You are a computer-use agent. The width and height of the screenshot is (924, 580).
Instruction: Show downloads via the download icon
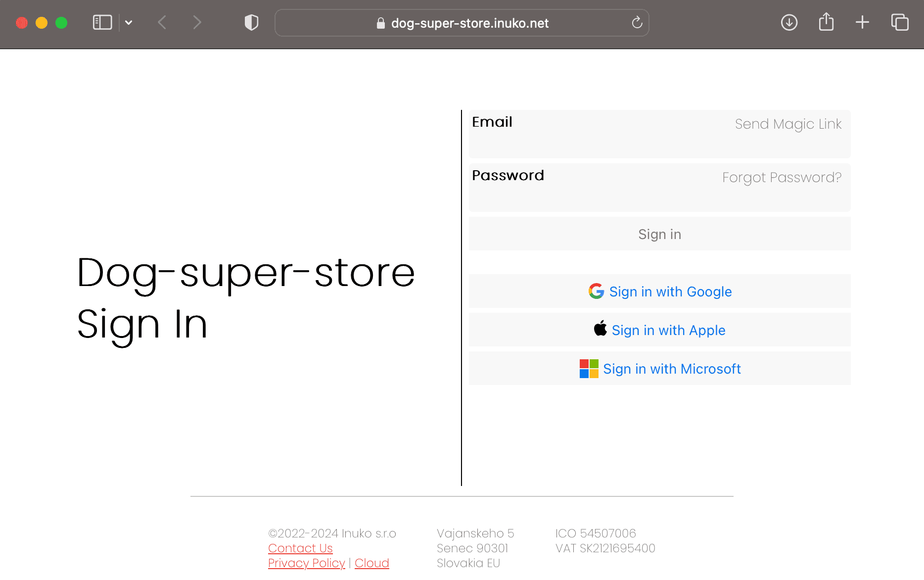[789, 23]
